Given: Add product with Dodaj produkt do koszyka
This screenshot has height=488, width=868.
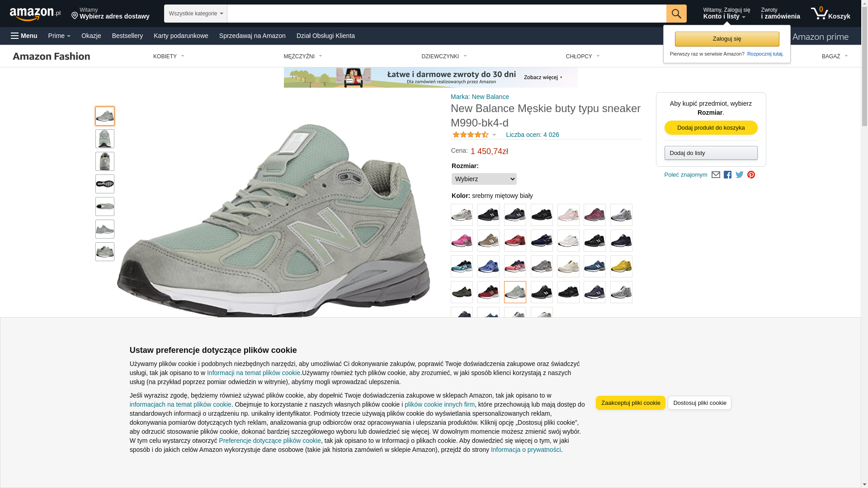Looking at the screenshot, I should coord(711,127).
